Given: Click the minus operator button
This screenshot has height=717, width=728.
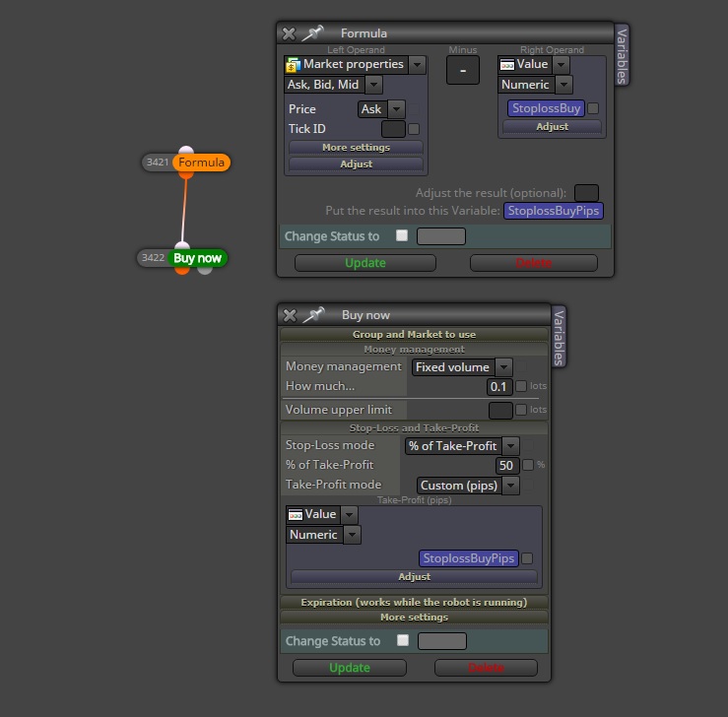Looking at the screenshot, I should coord(463,71).
